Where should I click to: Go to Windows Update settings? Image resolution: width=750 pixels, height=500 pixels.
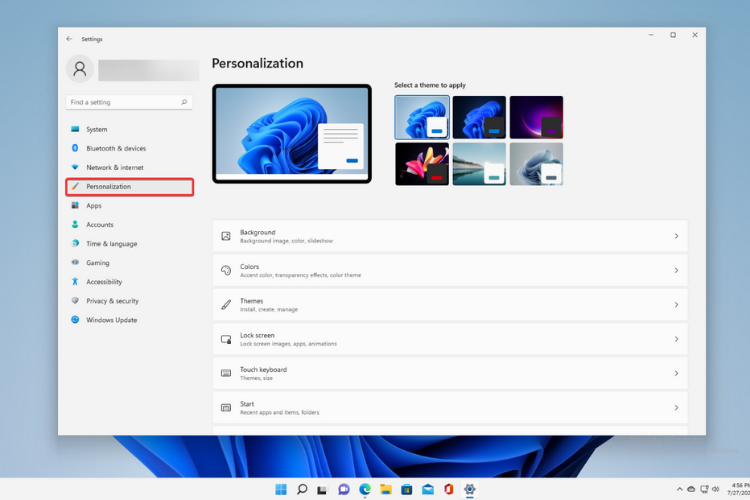111,320
